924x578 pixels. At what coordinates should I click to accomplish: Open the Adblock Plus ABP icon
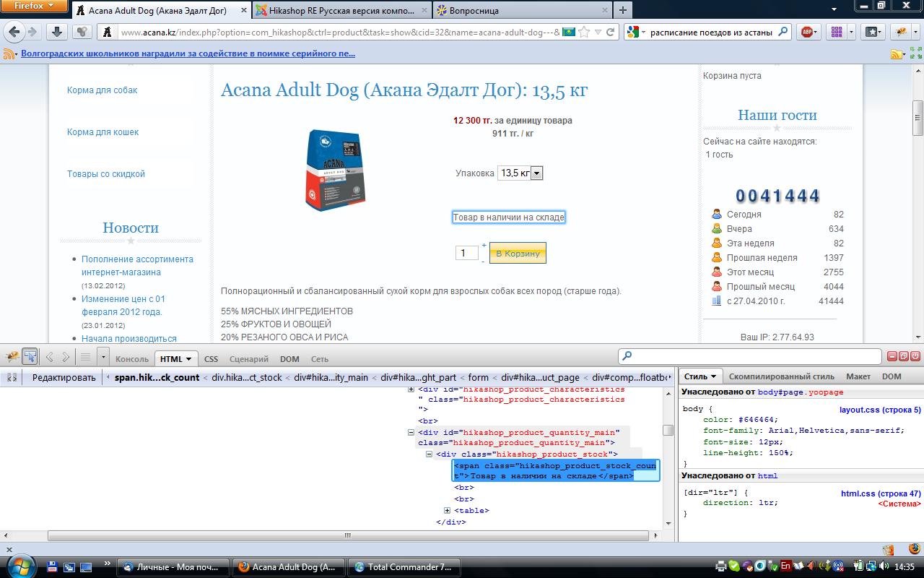808,32
